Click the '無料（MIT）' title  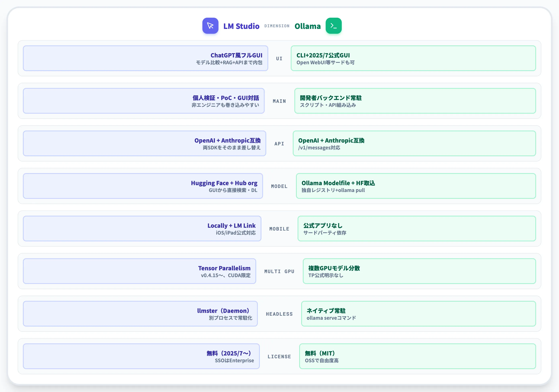320,353
